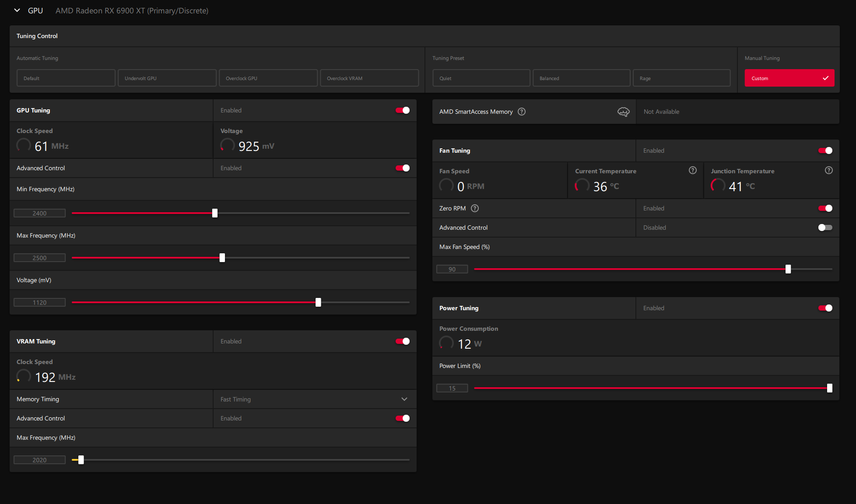Click the SmartAccess Memory brain icon
The image size is (856, 504).
(624, 112)
